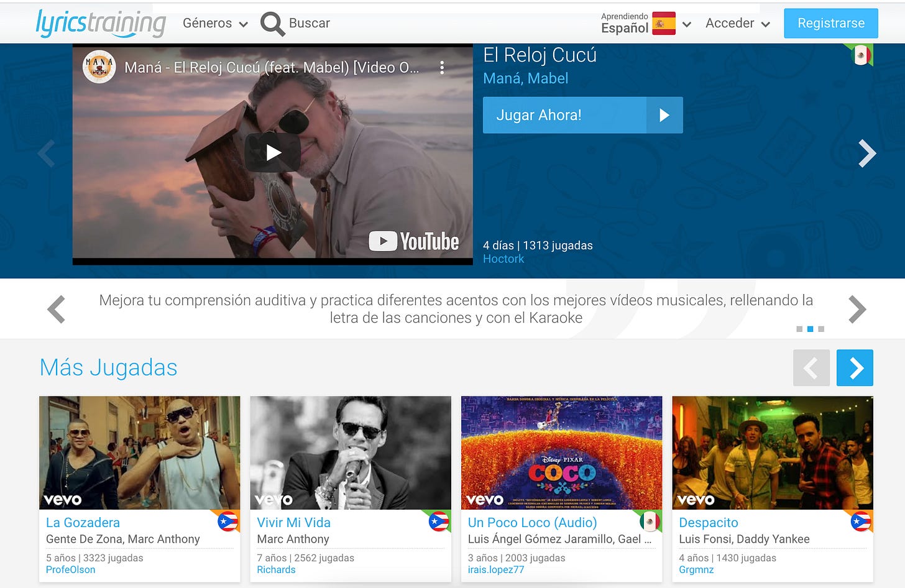Click the Spanish flag language icon

pyautogui.click(x=664, y=24)
